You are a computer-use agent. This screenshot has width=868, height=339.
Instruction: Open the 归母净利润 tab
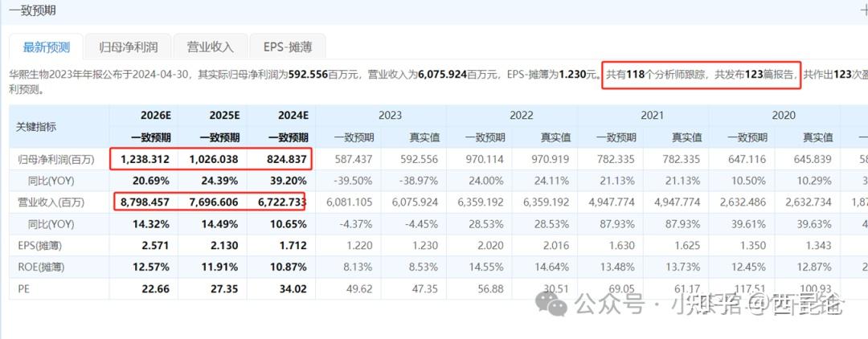pos(128,47)
